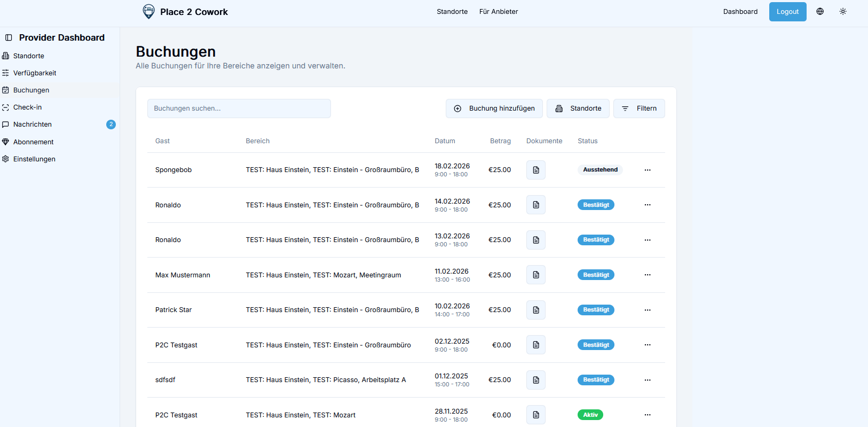This screenshot has width=868, height=427.
Task: Open Nachrichten in the sidebar
Action: tap(33, 125)
